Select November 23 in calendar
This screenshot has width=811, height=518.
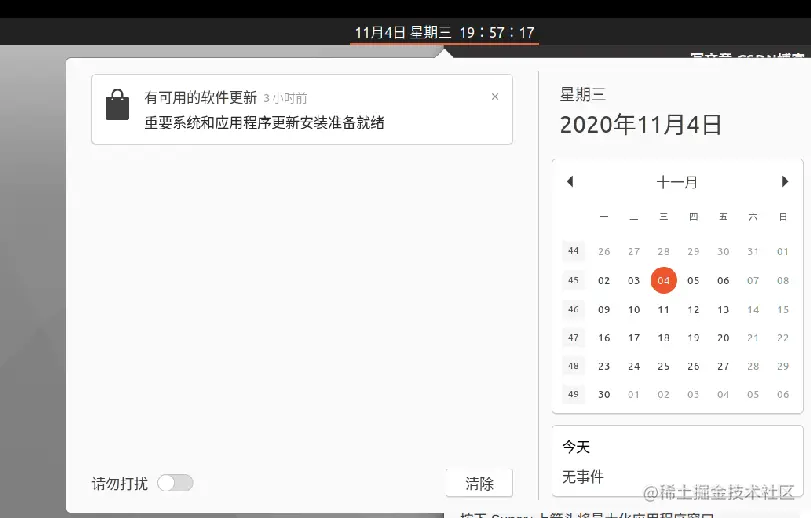(x=604, y=366)
